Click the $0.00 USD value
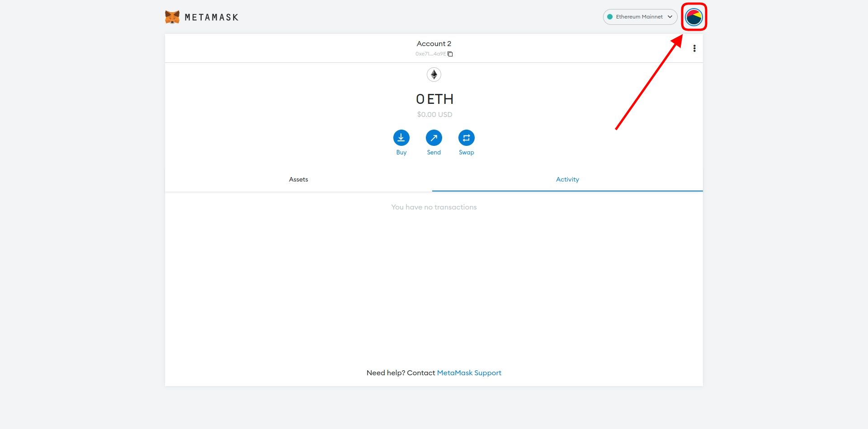 (x=434, y=115)
